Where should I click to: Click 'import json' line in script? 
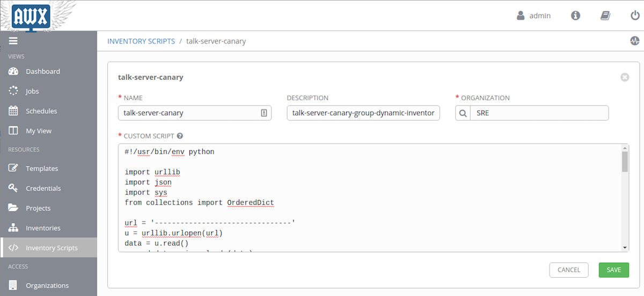(x=148, y=182)
